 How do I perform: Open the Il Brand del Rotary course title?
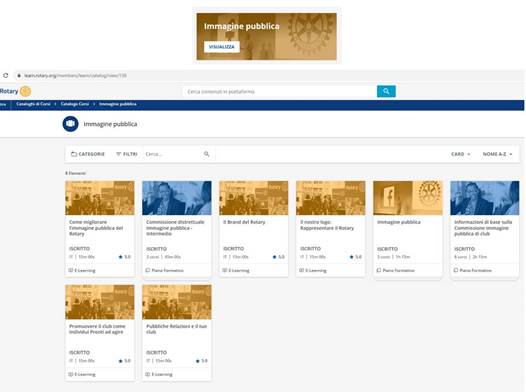244,222
